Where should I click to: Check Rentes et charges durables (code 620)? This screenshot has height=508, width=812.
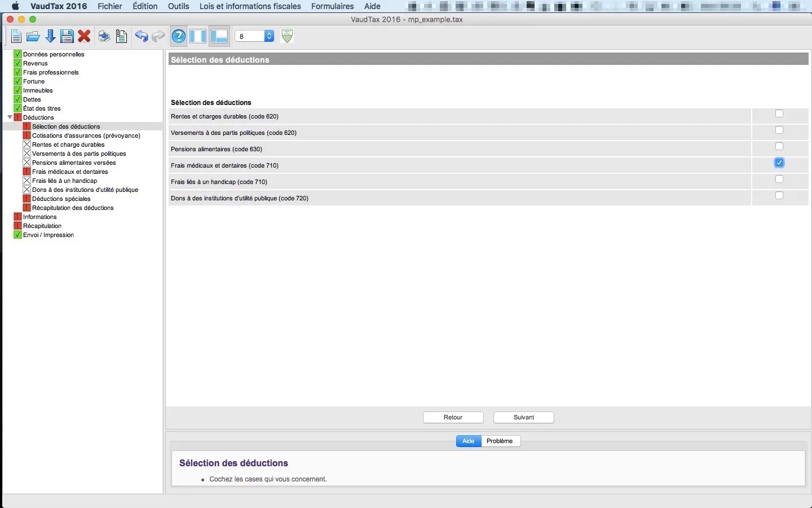click(779, 113)
